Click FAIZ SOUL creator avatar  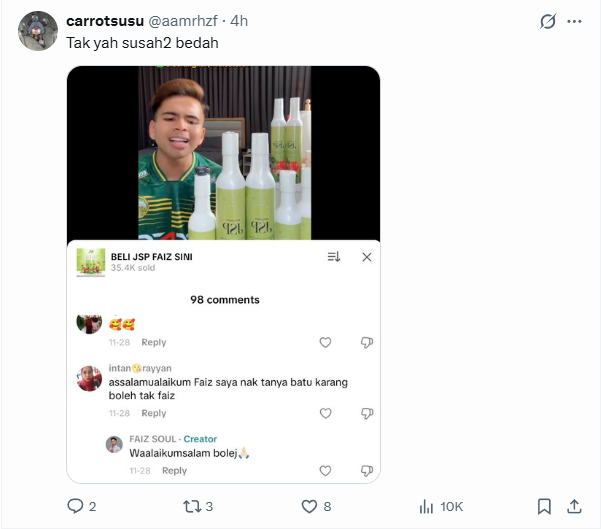[x=115, y=444]
